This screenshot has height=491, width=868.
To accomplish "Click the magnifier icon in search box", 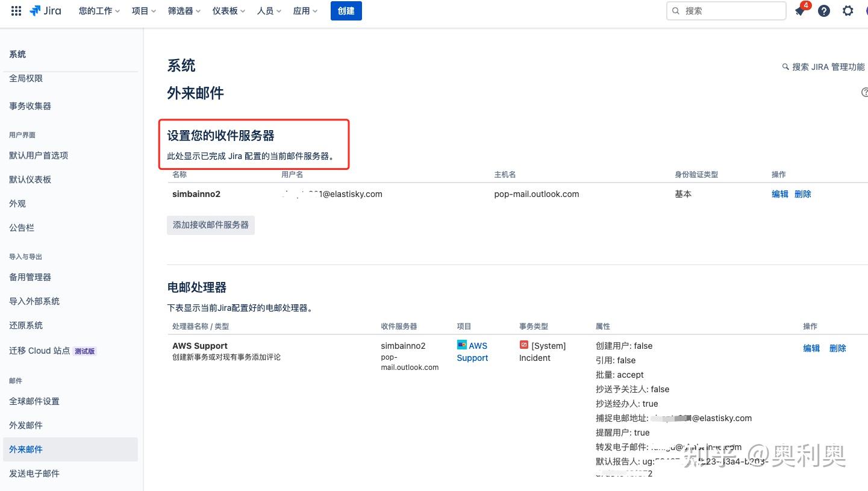I will (676, 11).
